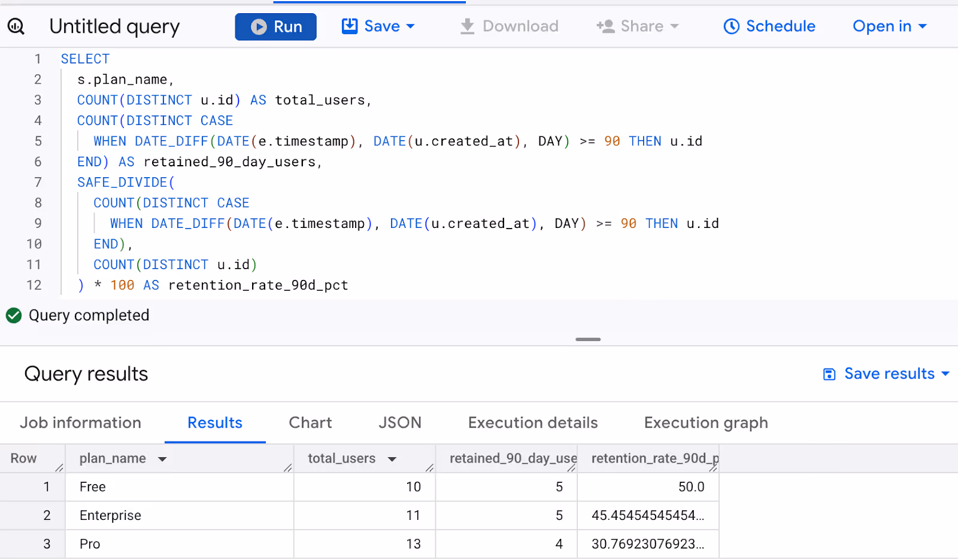Click the SELECT keyword on line 1
The width and height of the screenshot is (958, 560).
[85, 59]
